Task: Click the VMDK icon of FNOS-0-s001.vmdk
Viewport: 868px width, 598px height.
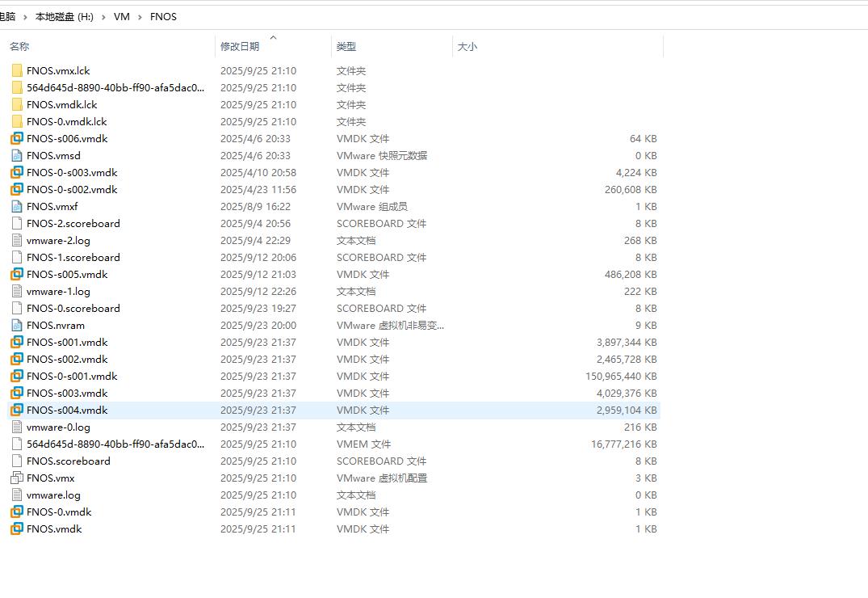Action: point(17,377)
